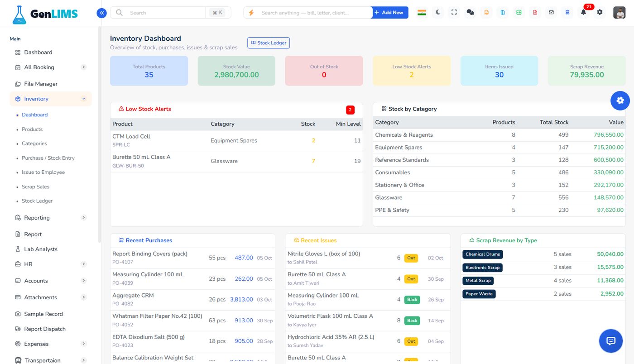This screenshot has width=634, height=364.
Task: Open Issue to Employee submenu
Action: pyautogui.click(x=43, y=172)
